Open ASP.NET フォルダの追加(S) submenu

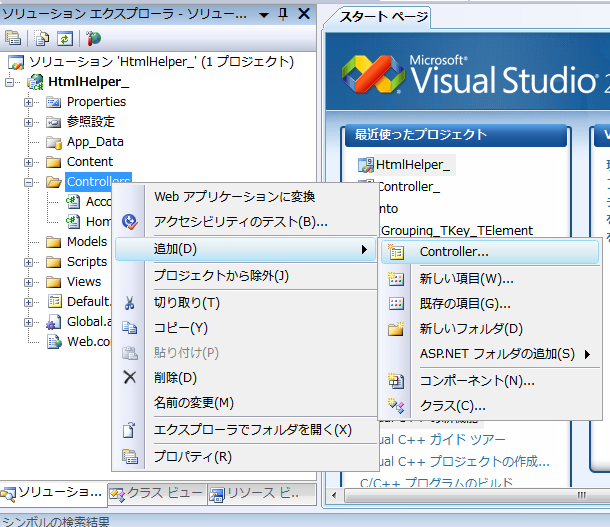click(490, 354)
